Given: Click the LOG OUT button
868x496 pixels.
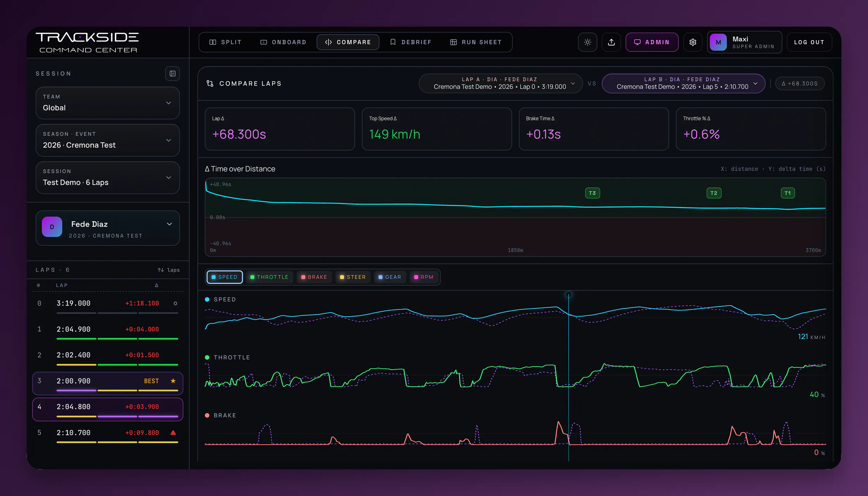Looking at the screenshot, I should point(809,42).
